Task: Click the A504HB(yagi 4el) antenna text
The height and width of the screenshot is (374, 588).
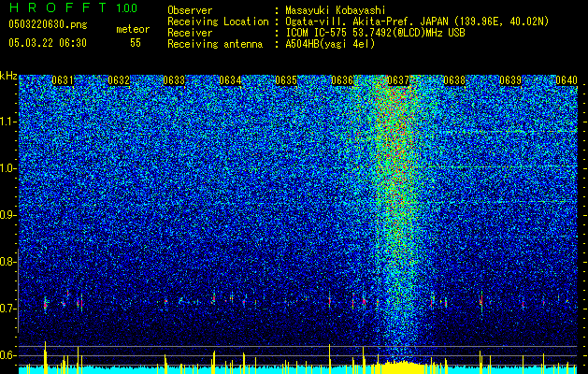Action: click(x=330, y=44)
